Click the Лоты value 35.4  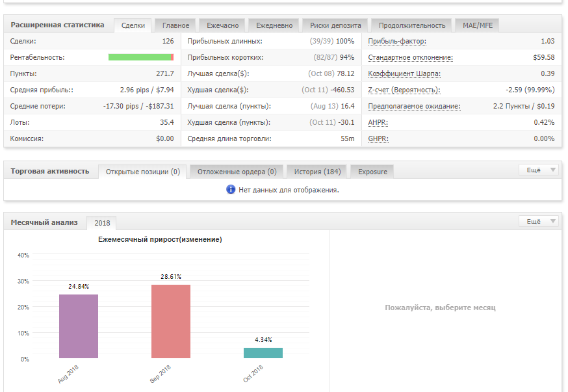tap(166, 122)
